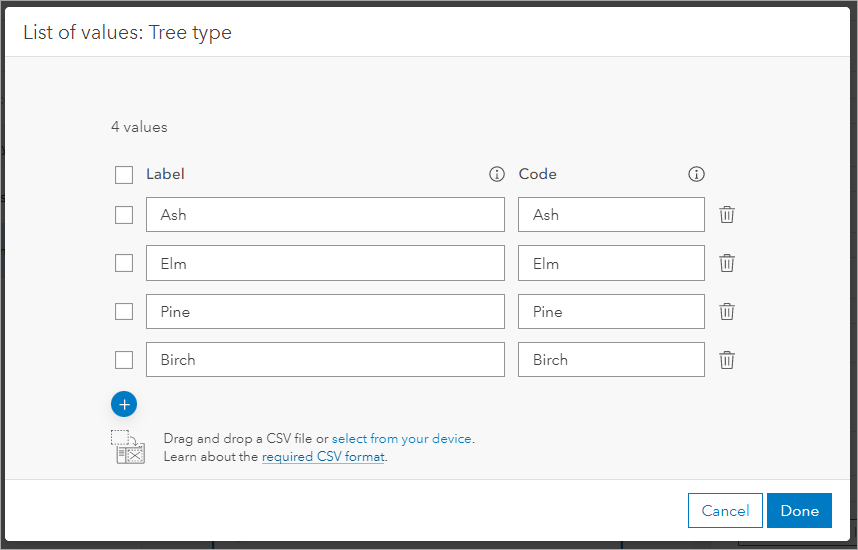Edit the Ash code field
Screen dimensions: 858x550
pyautogui.click(x=611, y=215)
